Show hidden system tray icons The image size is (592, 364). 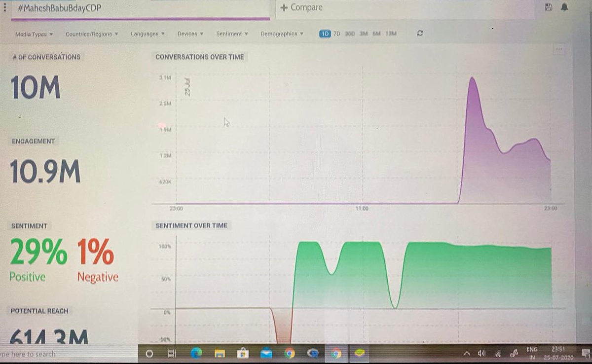click(466, 354)
